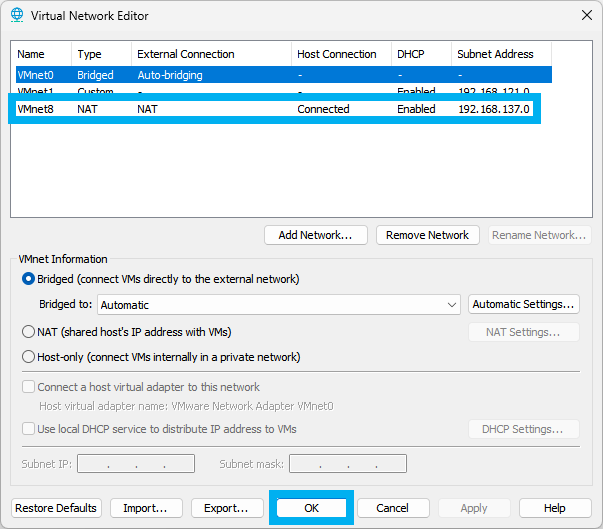Click the Export button

[227, 508]
